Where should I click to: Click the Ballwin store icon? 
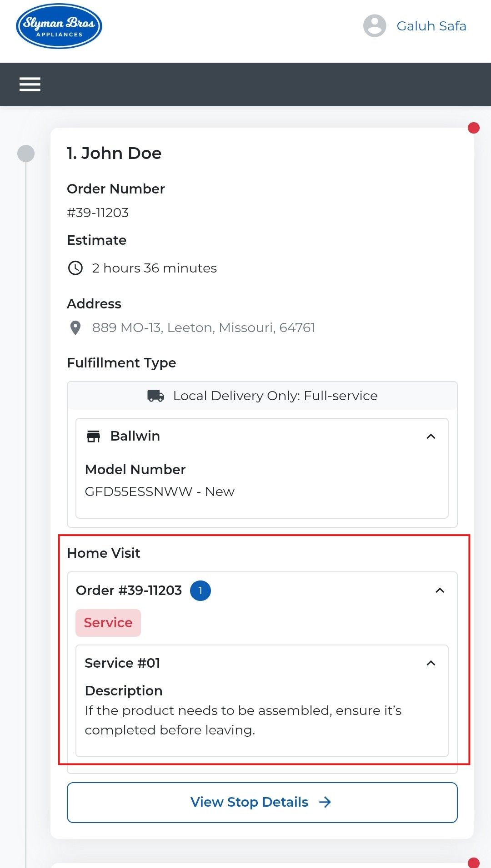pos(94,436)
